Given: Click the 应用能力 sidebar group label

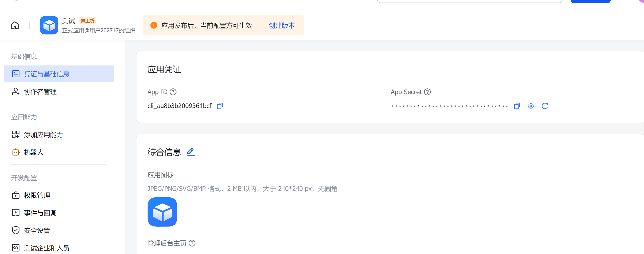Looking at the screenshot, I should coord(24,117).
